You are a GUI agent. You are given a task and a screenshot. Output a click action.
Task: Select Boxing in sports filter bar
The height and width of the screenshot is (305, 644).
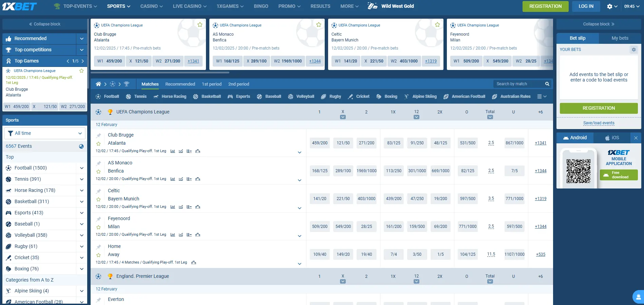click(x=387, y=96)
